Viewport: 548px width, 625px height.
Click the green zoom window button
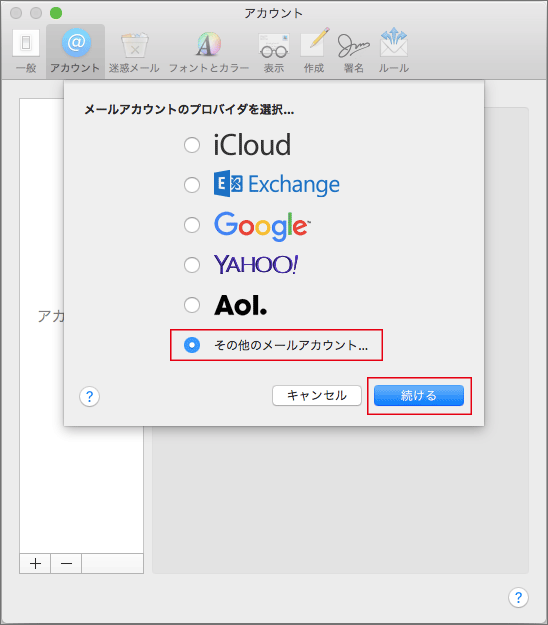(56, 13)
